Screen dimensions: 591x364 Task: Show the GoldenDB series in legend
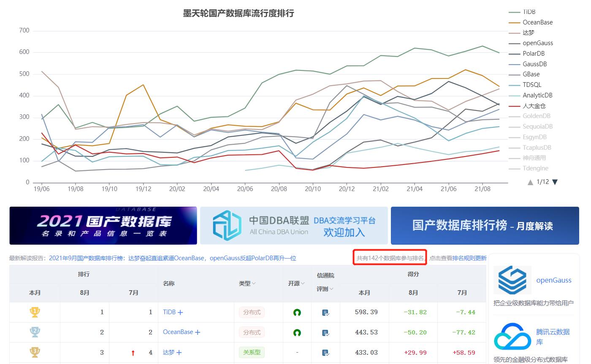530,116
